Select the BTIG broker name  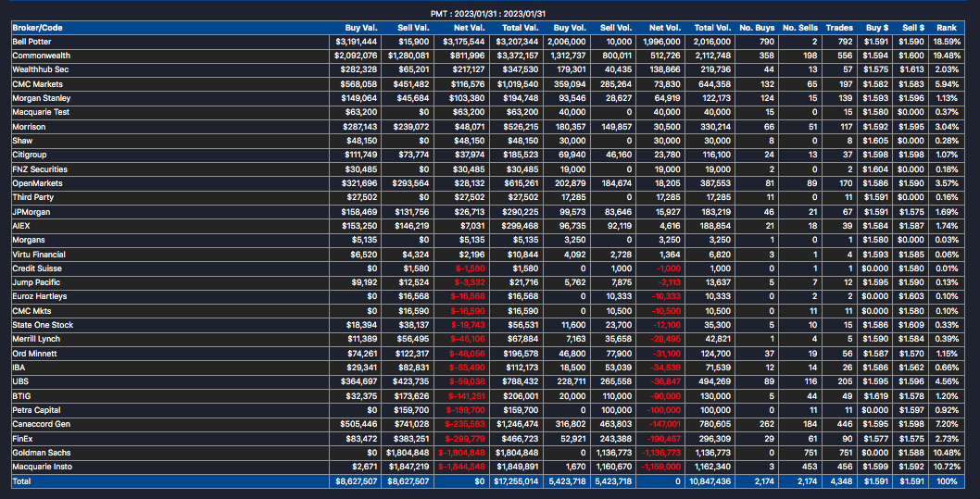pos(21,396)
